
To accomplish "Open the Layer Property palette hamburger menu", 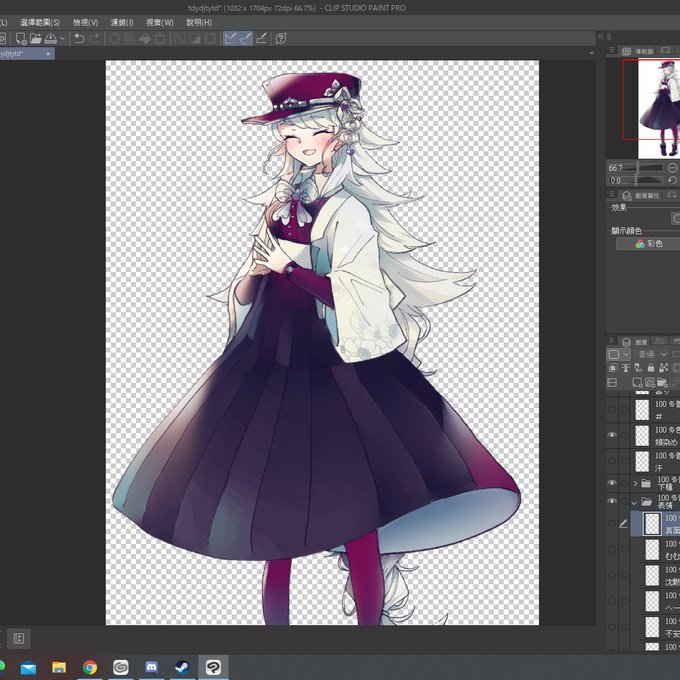I will pos(611,194).
